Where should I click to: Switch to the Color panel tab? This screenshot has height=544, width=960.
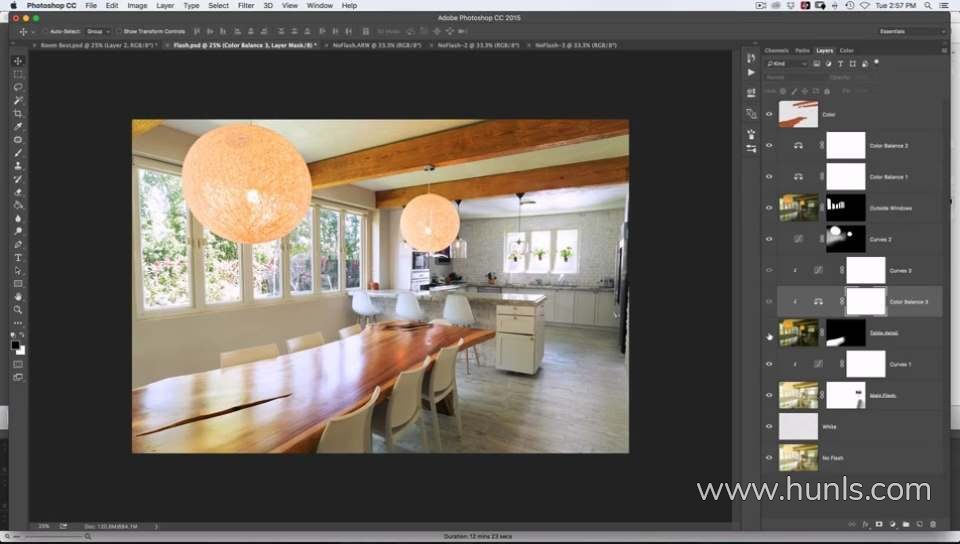pyautogui.click(x=847, y=51)
